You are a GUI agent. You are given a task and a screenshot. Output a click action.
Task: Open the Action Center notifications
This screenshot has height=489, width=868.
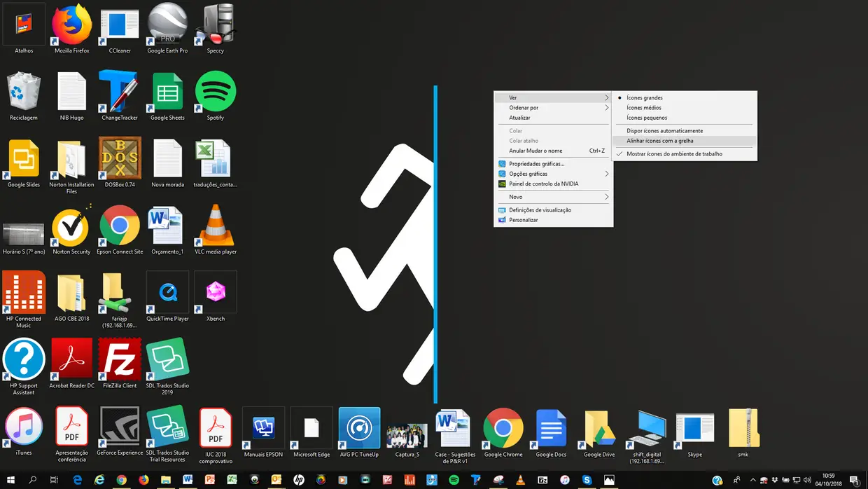855,480
